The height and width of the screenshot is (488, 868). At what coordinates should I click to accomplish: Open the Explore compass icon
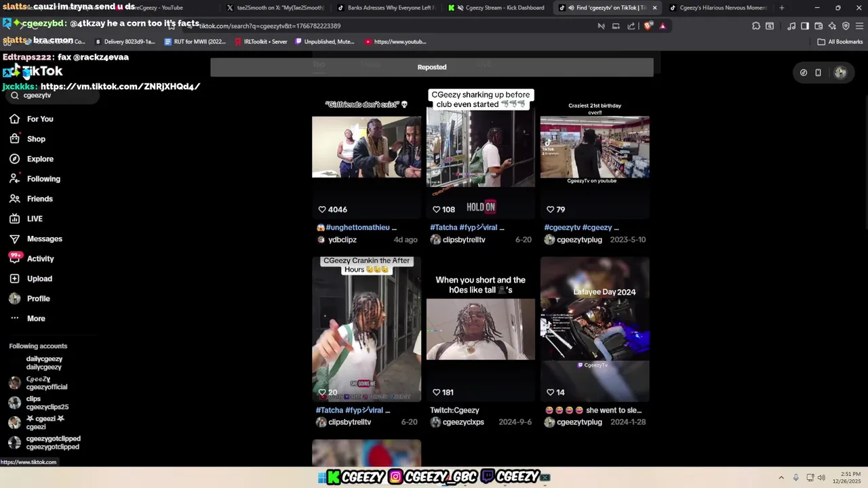click(14, 159)
